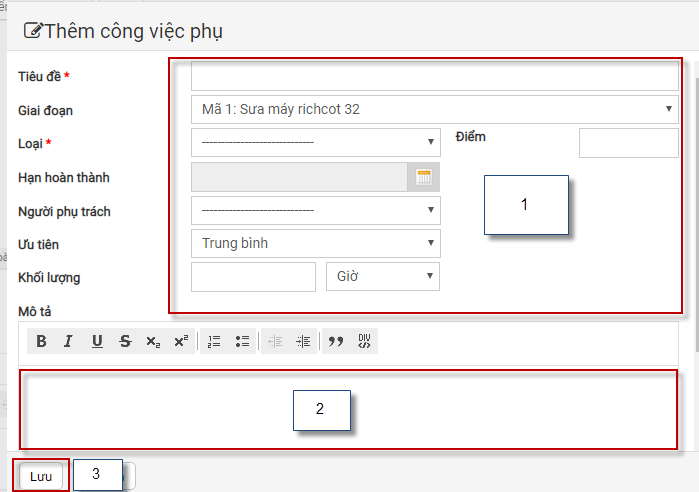Insert a numbered list
Viewport: 699px width, 492px height.
[214, 341]
